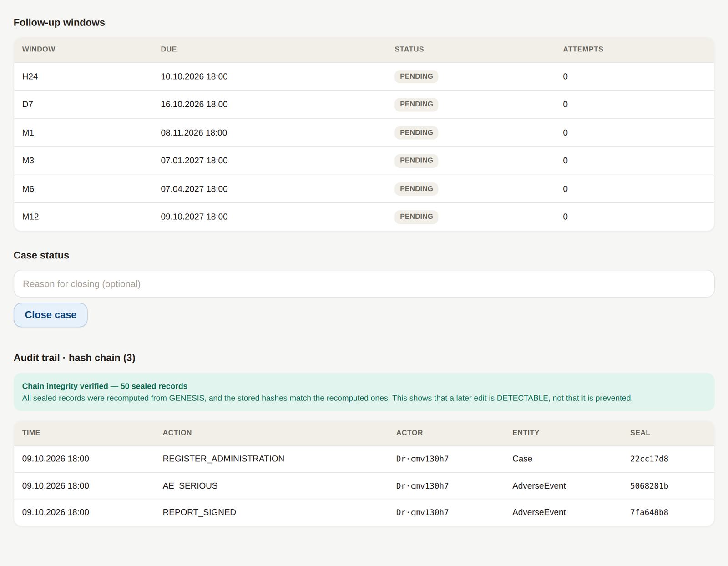The height and width of the screenshot is (566, 728).
Task: Click the WINDOW column header
Action: click(x=39, y=49)
